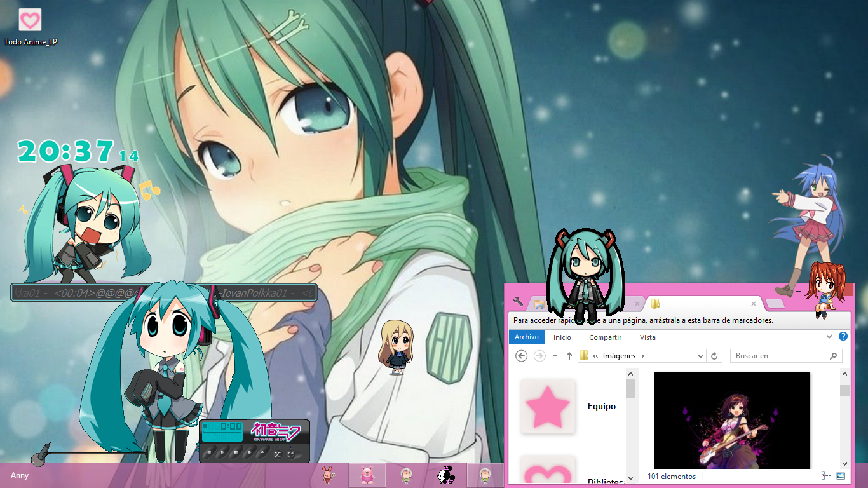The height and width of the screenshot is (488, 868).
Task: Open the address bar history dropdown
Action: pos(700,356)
